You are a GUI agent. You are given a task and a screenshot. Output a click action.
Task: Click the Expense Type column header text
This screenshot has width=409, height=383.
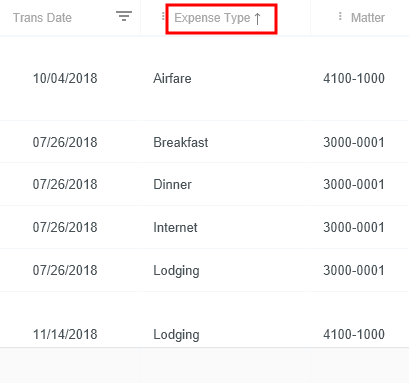point(212,18)
